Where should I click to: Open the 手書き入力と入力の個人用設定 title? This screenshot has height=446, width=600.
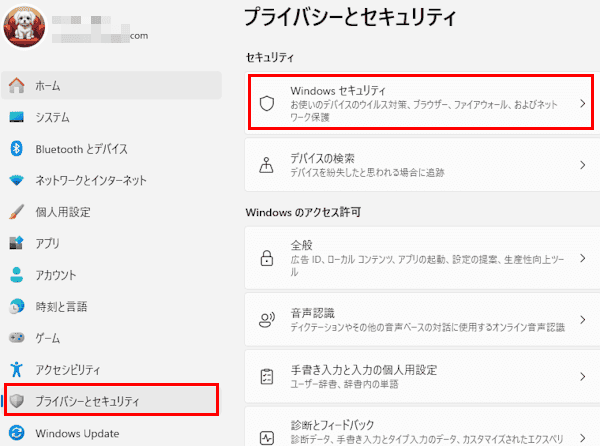[364, 370]
